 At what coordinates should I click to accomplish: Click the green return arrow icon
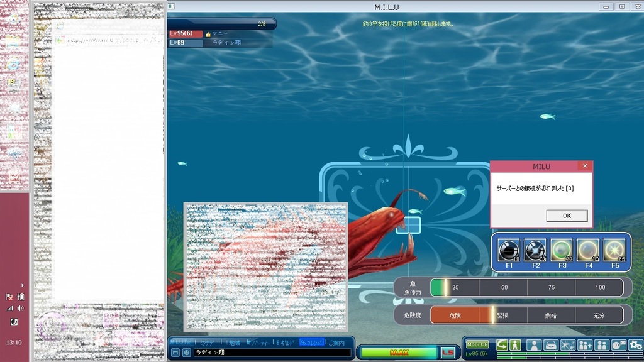click(502, 345)
